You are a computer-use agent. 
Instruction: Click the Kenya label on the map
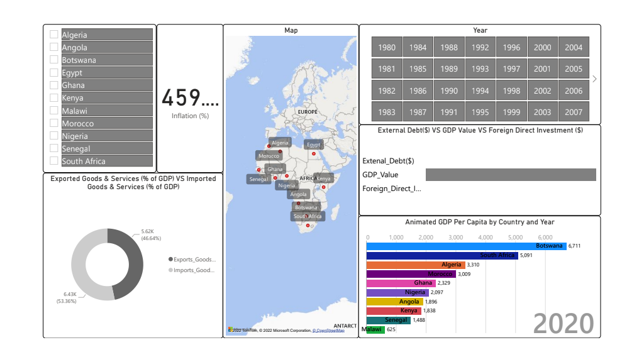(x=324, y=178)
